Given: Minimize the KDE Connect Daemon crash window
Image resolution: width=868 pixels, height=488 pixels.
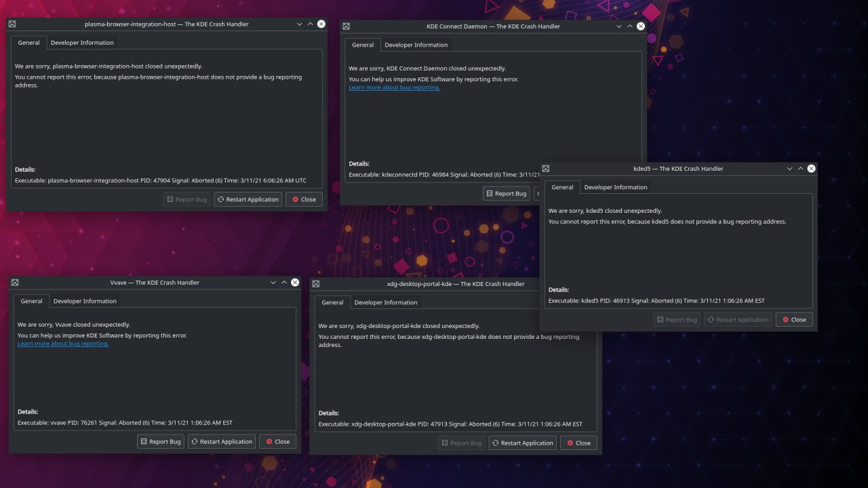Looking at the screenshot, I should pos(619,26).
